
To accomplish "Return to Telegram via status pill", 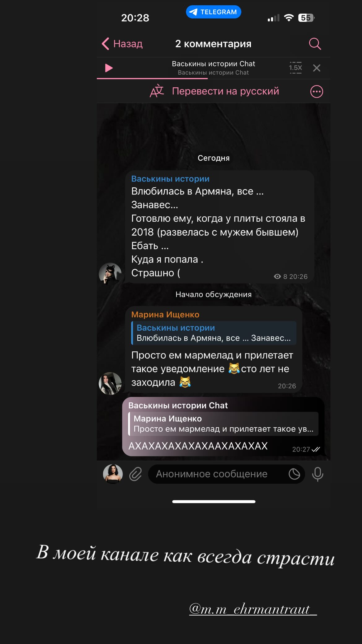I will point(213,12).
